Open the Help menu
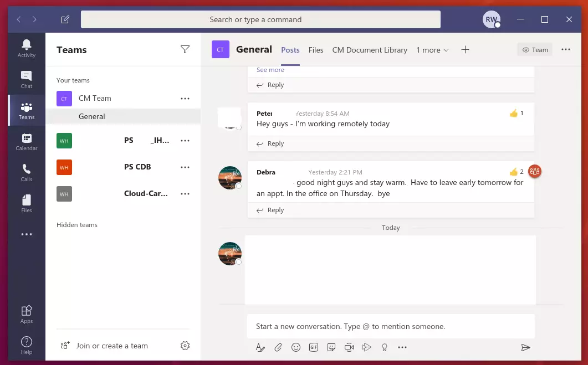The width and height of the screenshot is (588, 365). [x=26, y=345]
